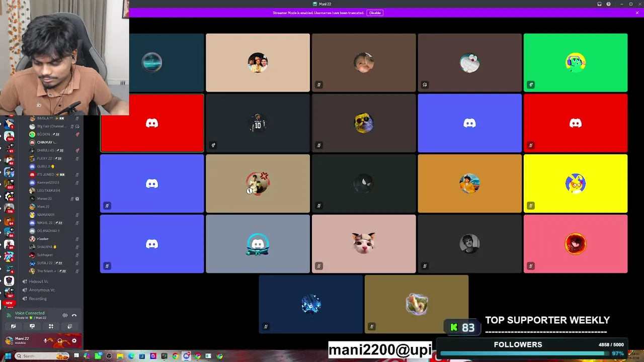Focus the yellow Pikachu avatar tile
This screenshot has width=644, height=362.
click(576, 184)
